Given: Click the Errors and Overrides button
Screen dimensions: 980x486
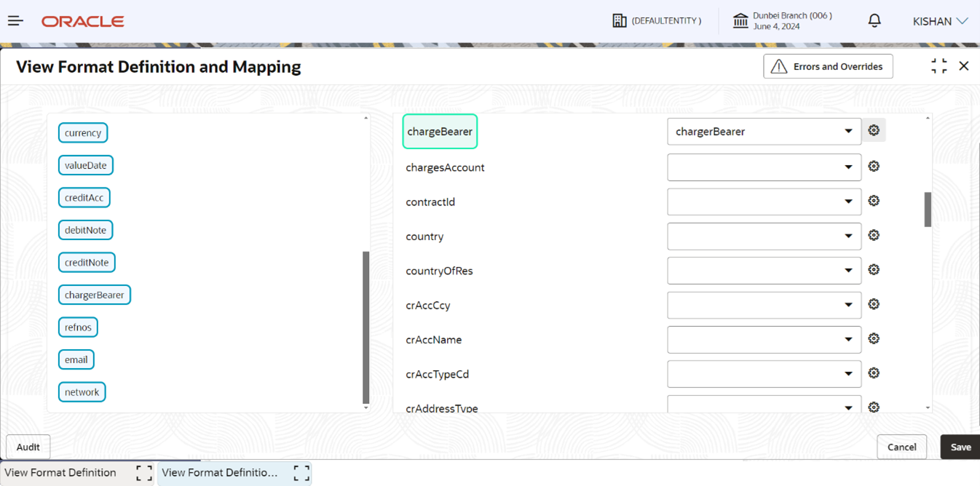Looking at the screenshot, I should (x=828, y=66).
